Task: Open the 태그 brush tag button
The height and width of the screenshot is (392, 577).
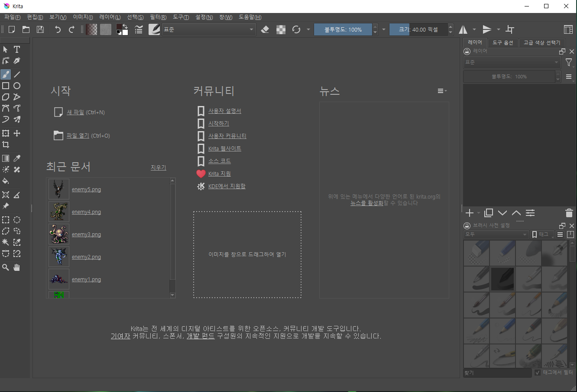Action: pyautogui.click(x=542, y=235)
